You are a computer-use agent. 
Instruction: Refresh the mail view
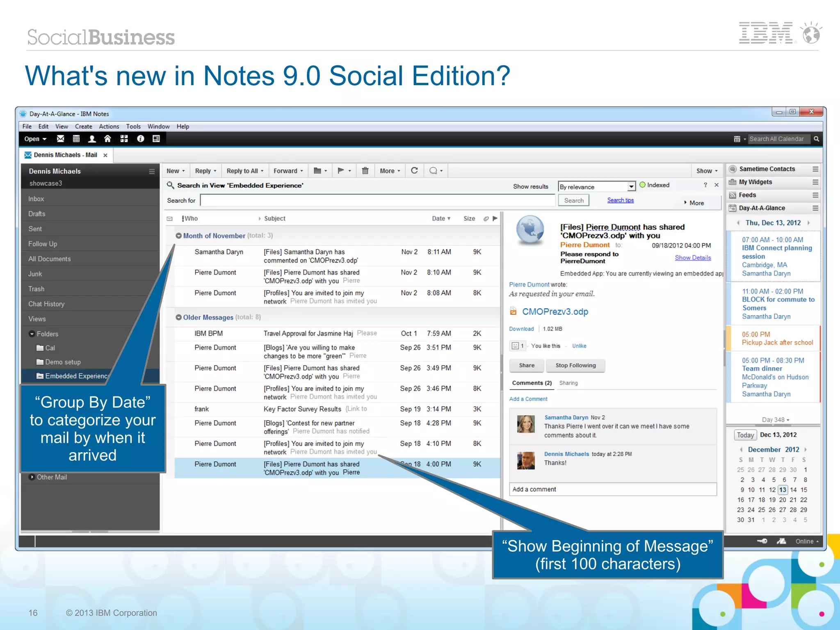[x=414, y=171]
